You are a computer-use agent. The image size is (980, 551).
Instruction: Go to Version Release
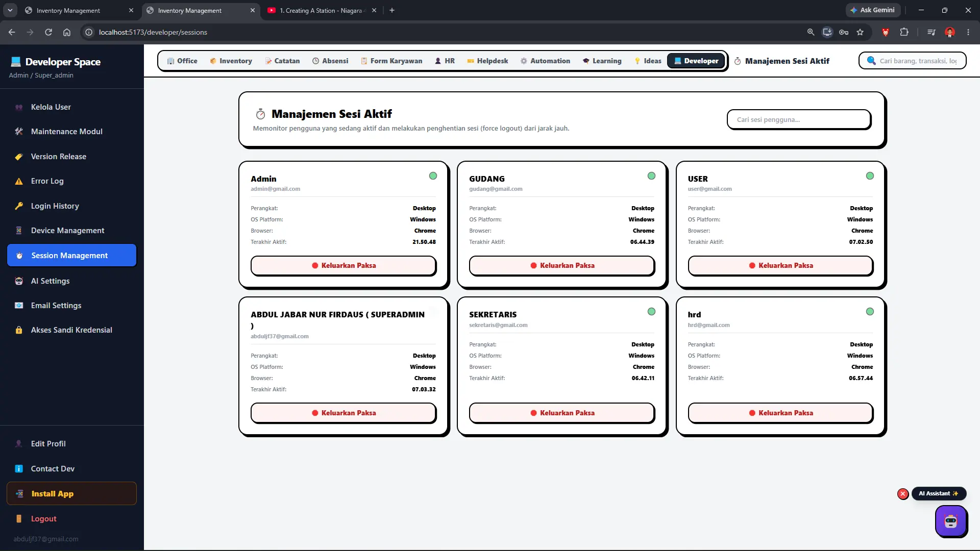pyautogui.click(x=71, y=157)
